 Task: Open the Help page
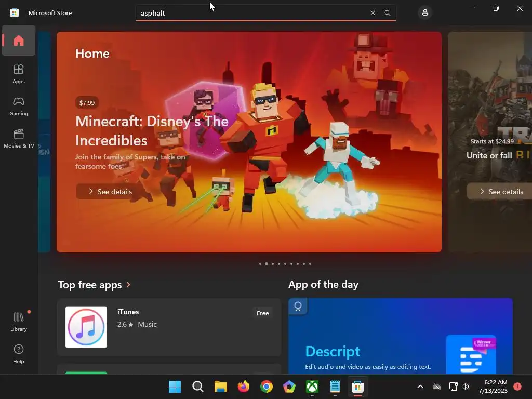pos(19,354)
